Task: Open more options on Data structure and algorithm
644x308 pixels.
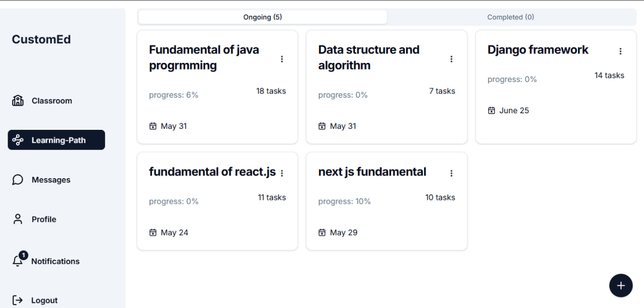Action: click(451, 59)
